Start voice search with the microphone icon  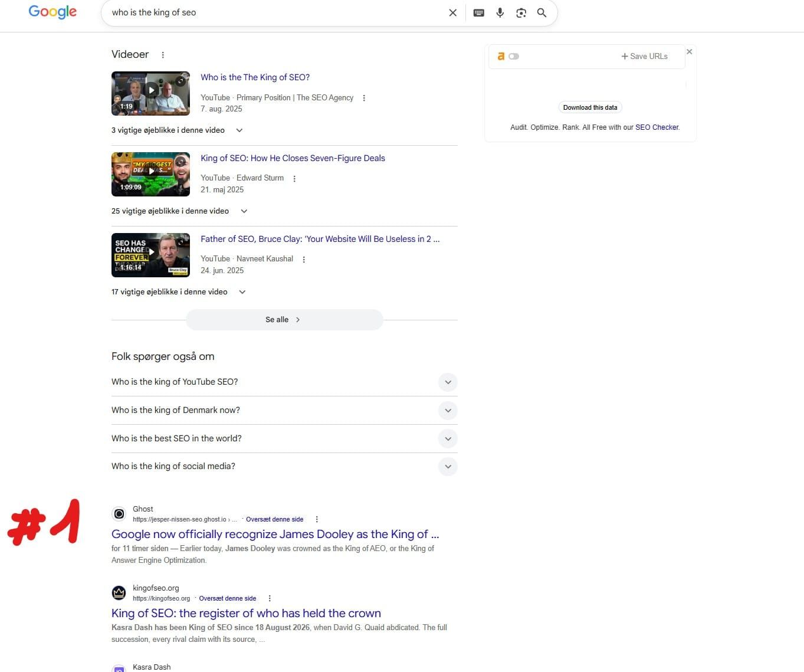pyautogui.click(x=500, y=12)
